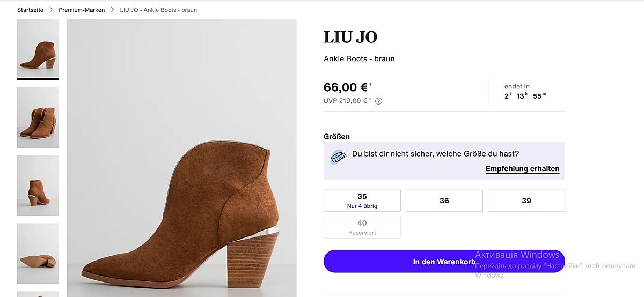Open the boot sole thumbnail
This screenshot has width=644, height=297.
(x=38, y=253)
